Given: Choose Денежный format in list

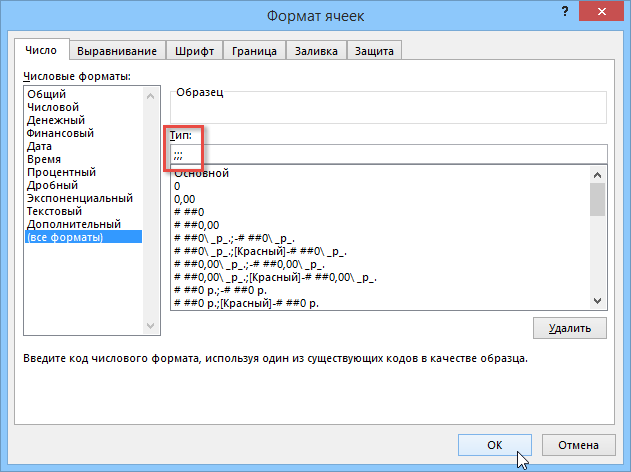Looking at the screenshot, I should click(84, 120).
